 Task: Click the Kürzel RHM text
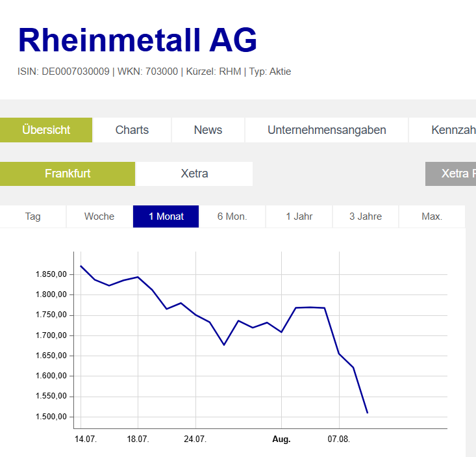214,72
